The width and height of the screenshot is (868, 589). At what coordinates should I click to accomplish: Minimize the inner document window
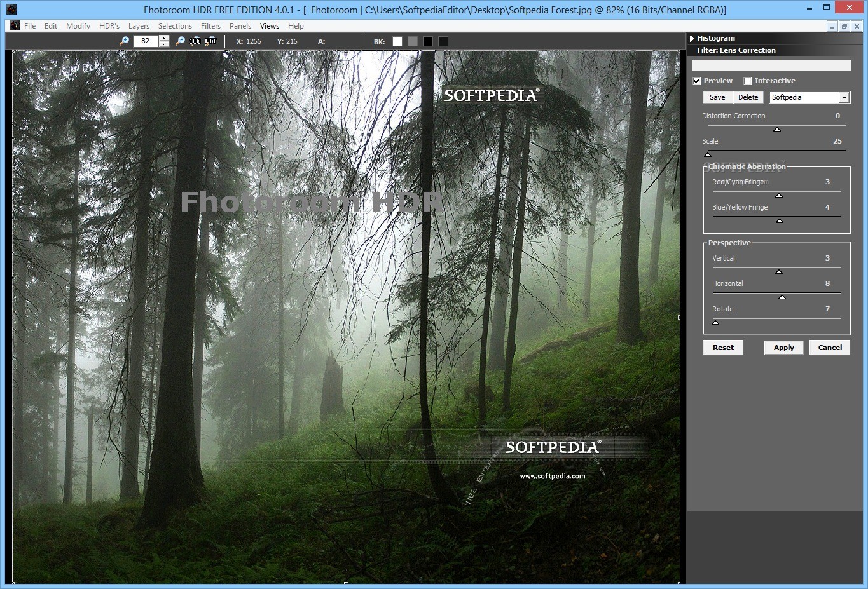(x=832, y=26)
